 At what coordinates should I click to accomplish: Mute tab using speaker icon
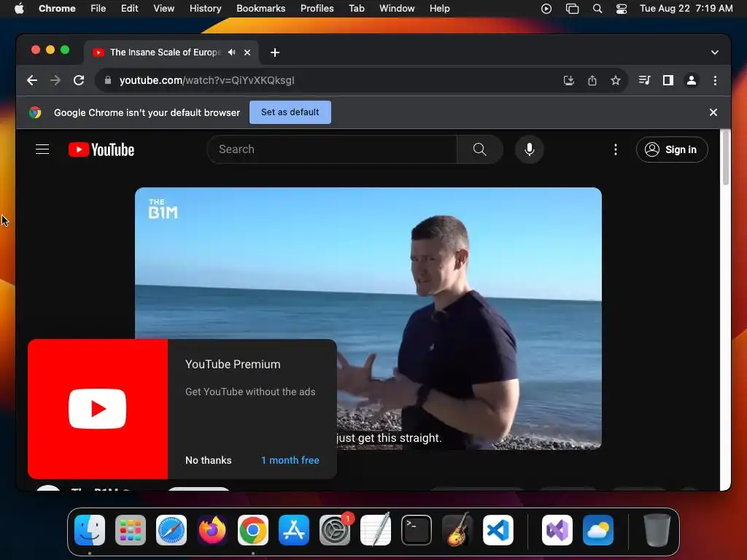click(x=231, y=52)
